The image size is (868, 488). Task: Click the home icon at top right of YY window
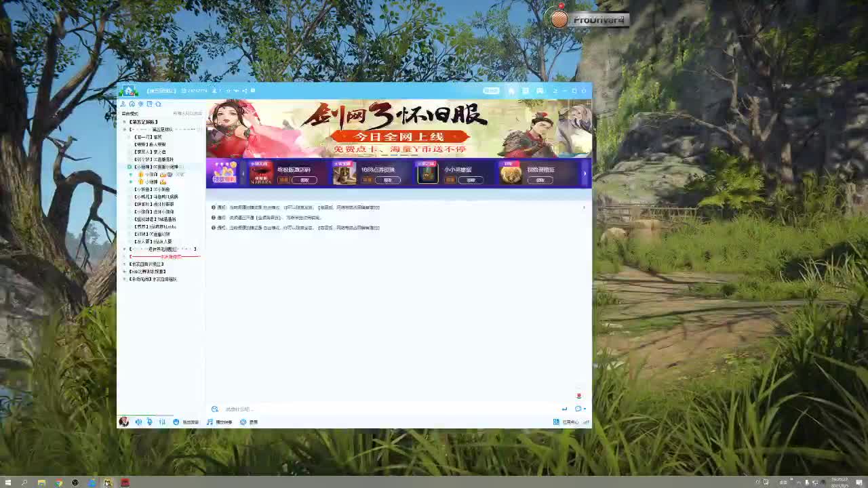pos(511,91)
